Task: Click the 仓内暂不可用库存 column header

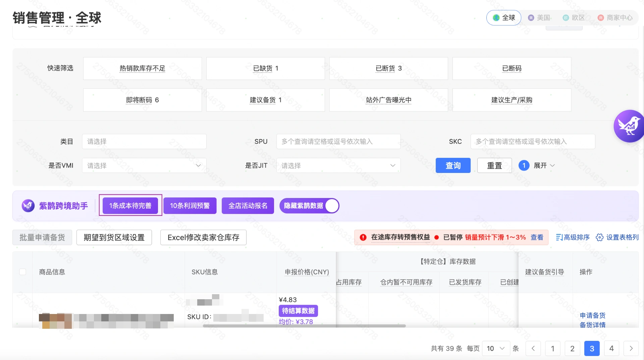Action: click(x=406, y=282)
